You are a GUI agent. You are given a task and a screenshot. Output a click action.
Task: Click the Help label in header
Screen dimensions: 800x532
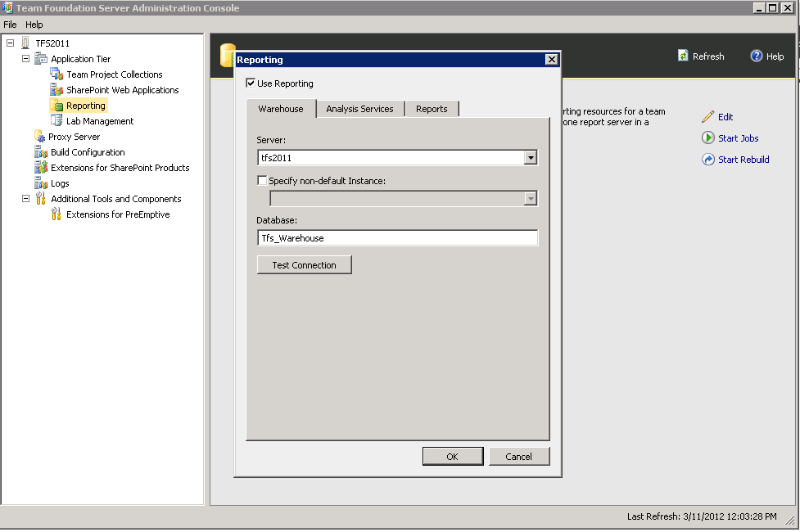[x=775, y=56]
